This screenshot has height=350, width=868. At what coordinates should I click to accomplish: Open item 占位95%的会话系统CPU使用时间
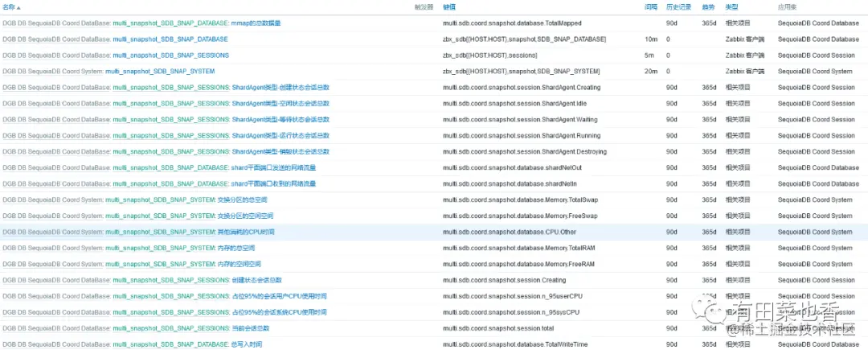(280, 312)
